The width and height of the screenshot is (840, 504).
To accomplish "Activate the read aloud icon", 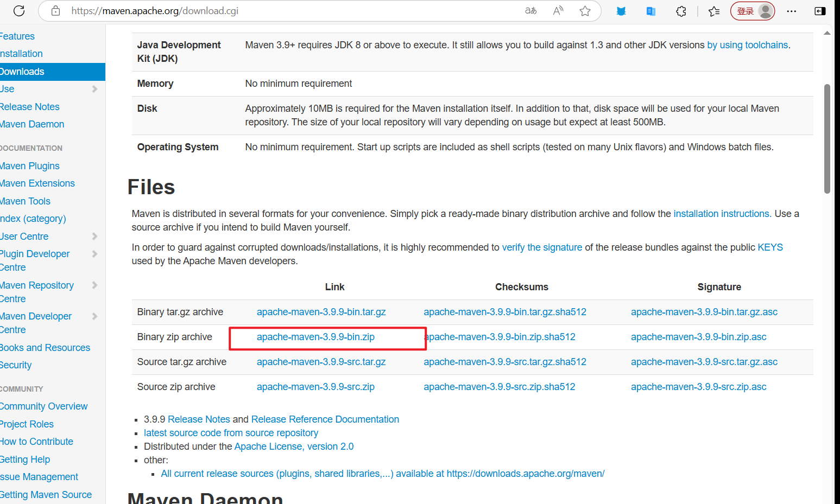I will point(558,11).
